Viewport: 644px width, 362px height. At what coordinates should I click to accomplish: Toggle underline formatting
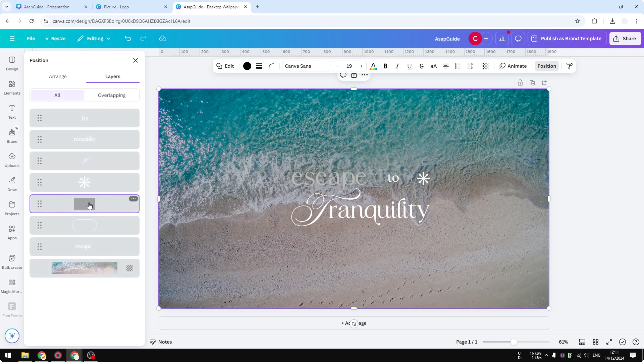coord(409,66)
